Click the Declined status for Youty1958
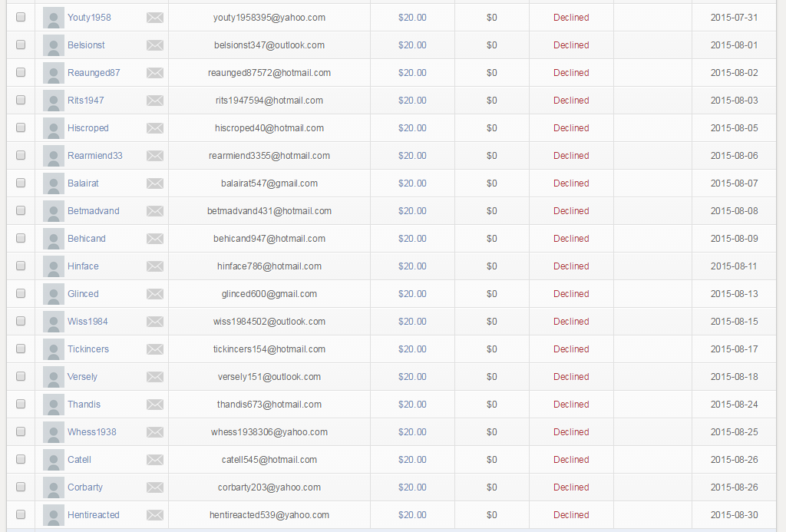This screenshot has width=786, height=532. [x=571, y=18]
